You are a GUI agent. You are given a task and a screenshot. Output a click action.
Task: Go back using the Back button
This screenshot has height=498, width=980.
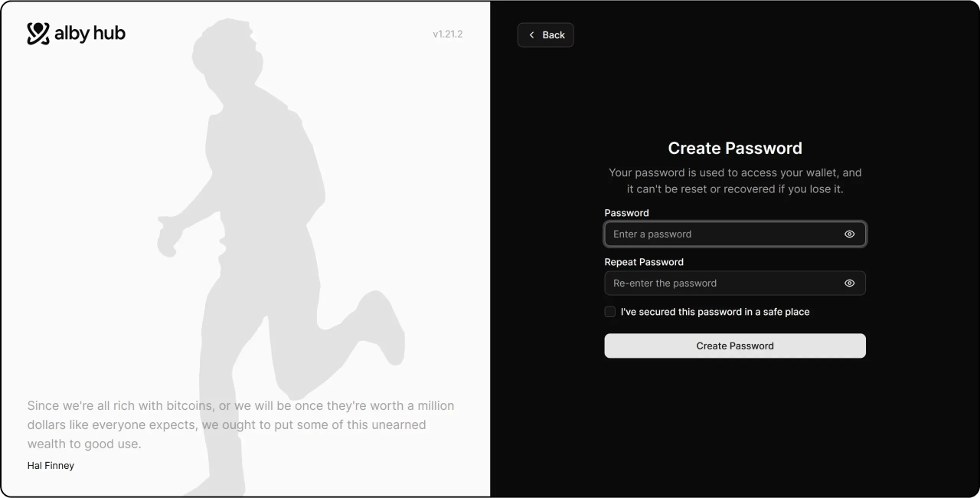pyautogui.click(x=546, y=35)
